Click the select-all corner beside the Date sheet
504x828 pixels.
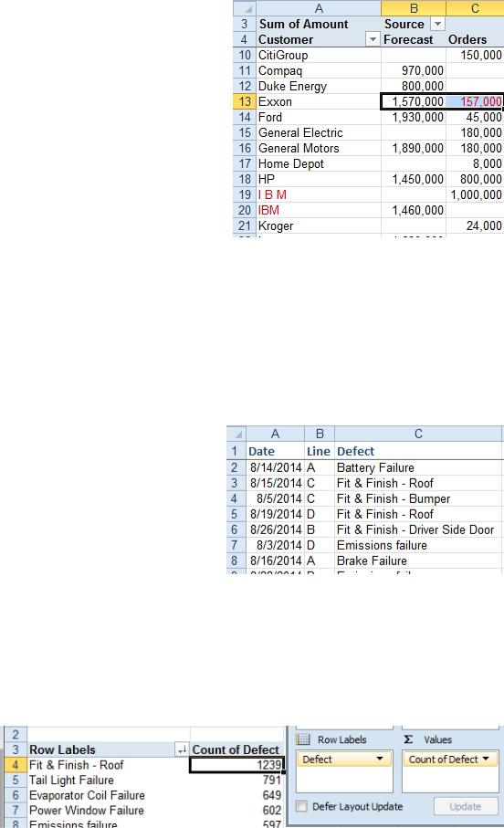point(236,434)
